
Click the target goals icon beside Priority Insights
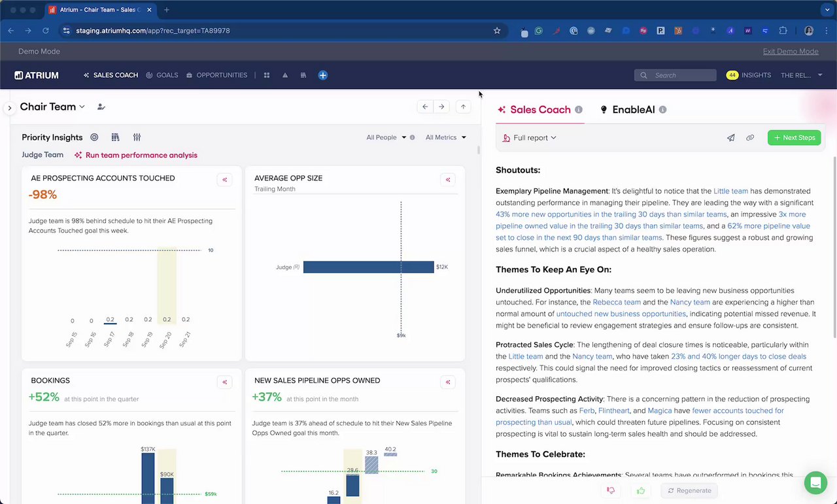pos(94,137)
